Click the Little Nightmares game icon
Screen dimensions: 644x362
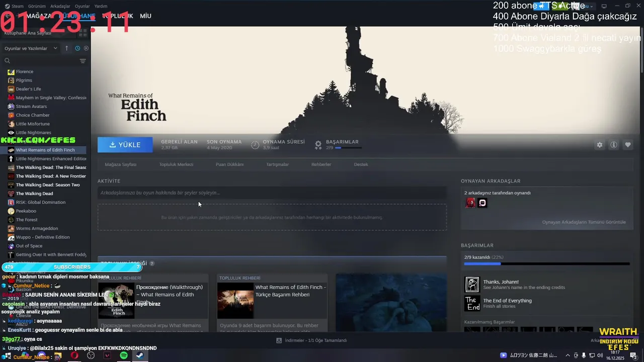[x=11, y=133]
